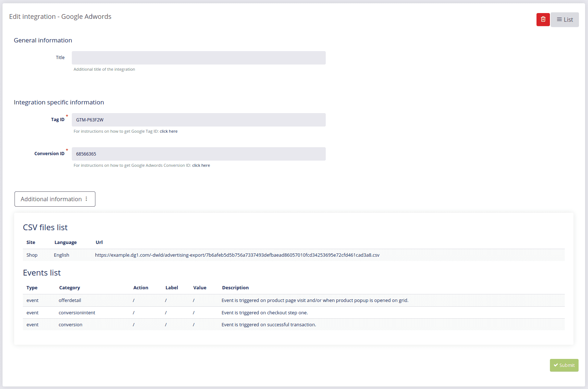Click 'event' type in conversionintent row
The height and width of the screenshot is (389, 588).
[32, 313]
